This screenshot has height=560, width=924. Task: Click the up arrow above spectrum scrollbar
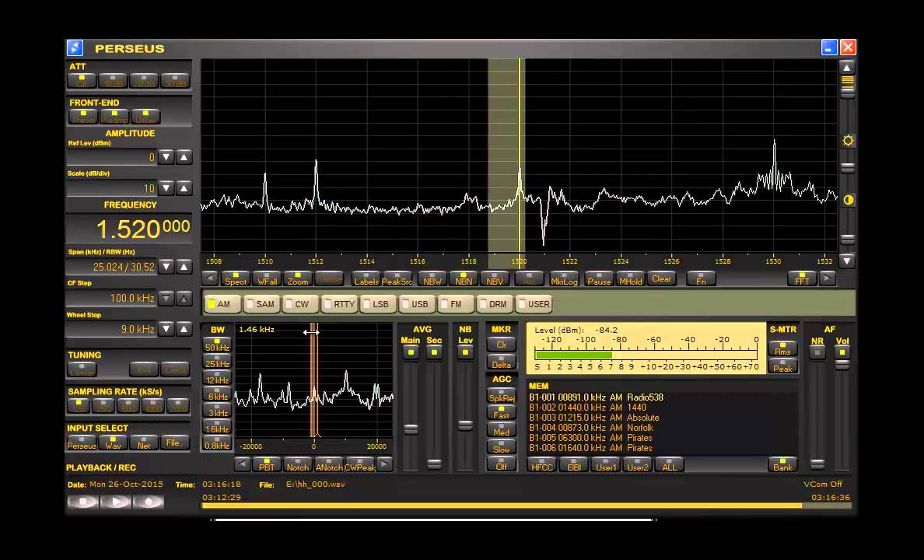pos(847,67)
